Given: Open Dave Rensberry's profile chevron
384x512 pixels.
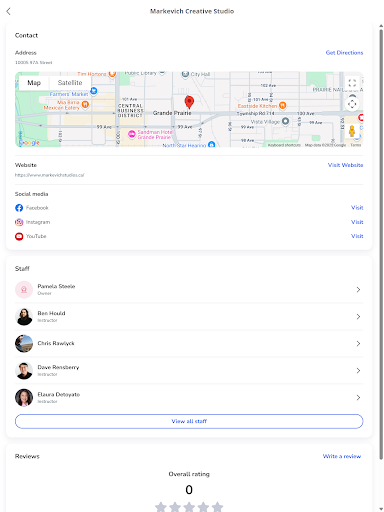Looking at the screenshot, I should click(358, 371).
